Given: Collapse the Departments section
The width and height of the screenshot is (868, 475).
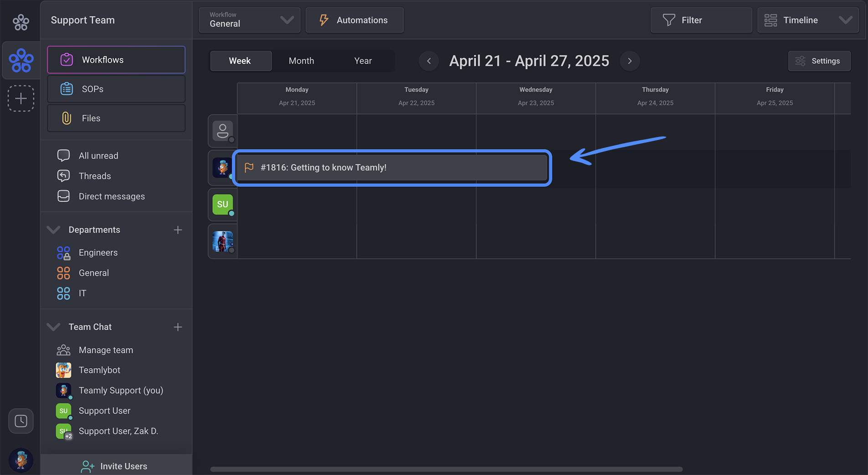Looking at the screenshot, I should [54, 230].
